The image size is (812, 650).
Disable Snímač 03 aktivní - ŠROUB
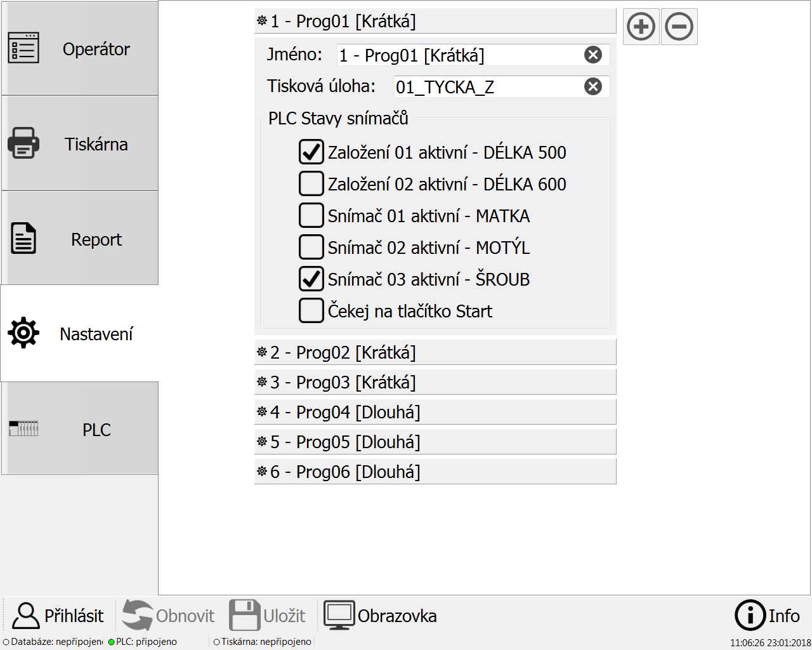pyautogui.click(x=311, y=279)
